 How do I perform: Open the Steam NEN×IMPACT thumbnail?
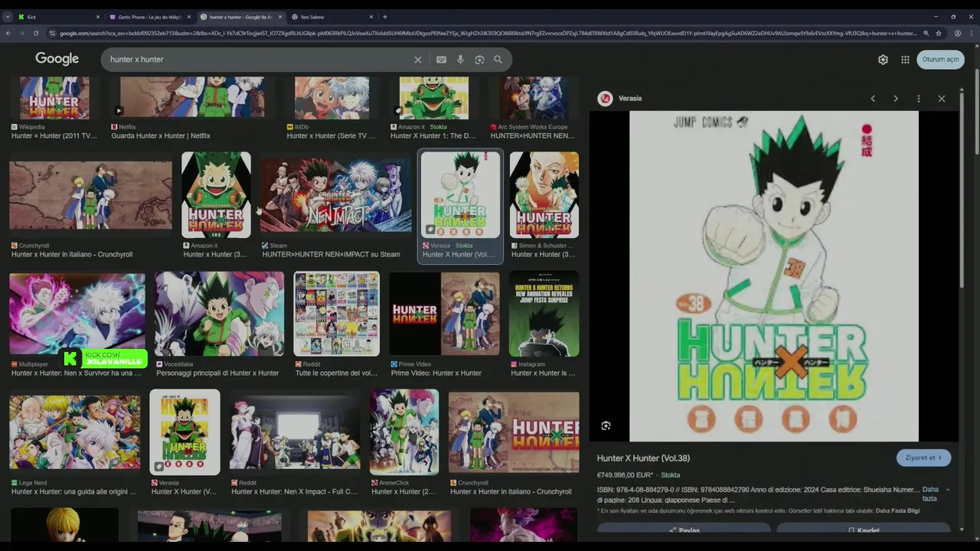pos(335,194)
